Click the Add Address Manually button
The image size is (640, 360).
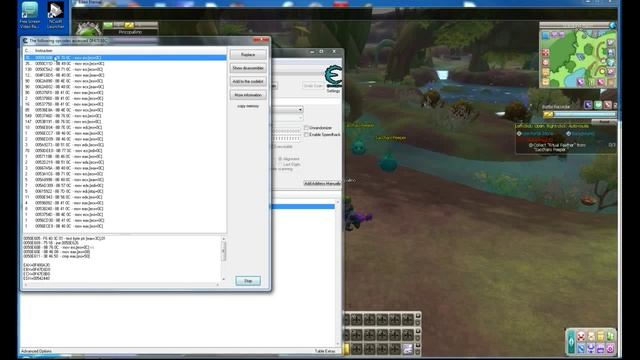point(322,183)
